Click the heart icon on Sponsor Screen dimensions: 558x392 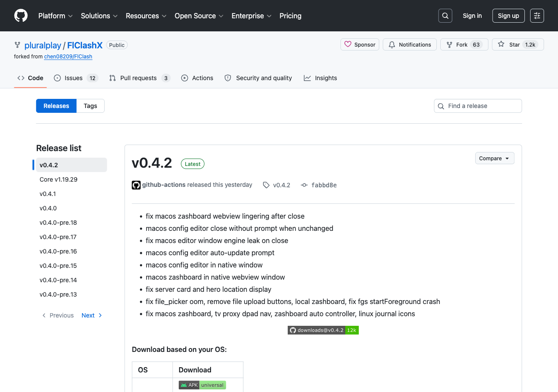[x=348, y=44]
